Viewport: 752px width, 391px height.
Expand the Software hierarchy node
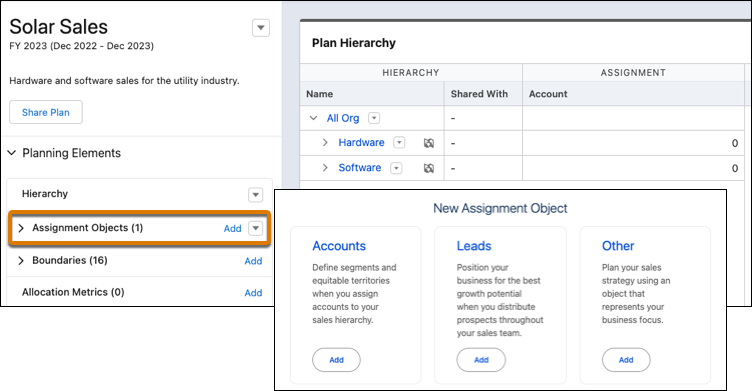325,167
